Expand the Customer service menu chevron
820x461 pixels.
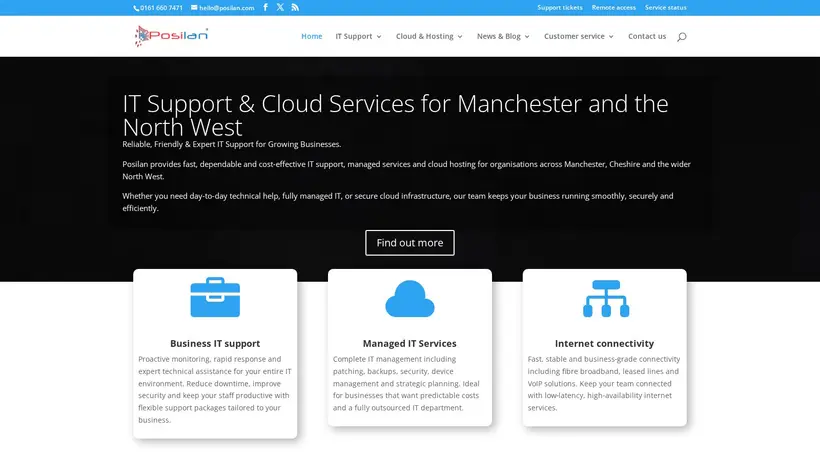coord(611,37)
